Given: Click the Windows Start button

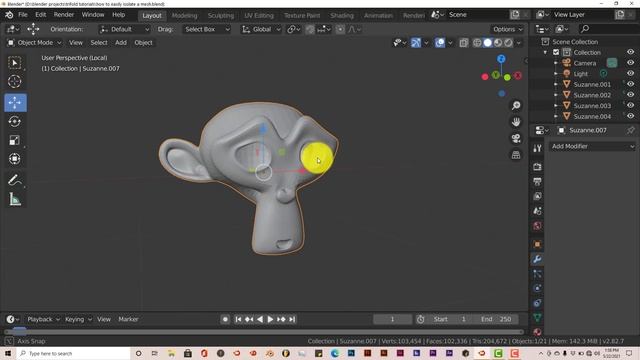Looking at the screenshot, I should click(8, 353).
